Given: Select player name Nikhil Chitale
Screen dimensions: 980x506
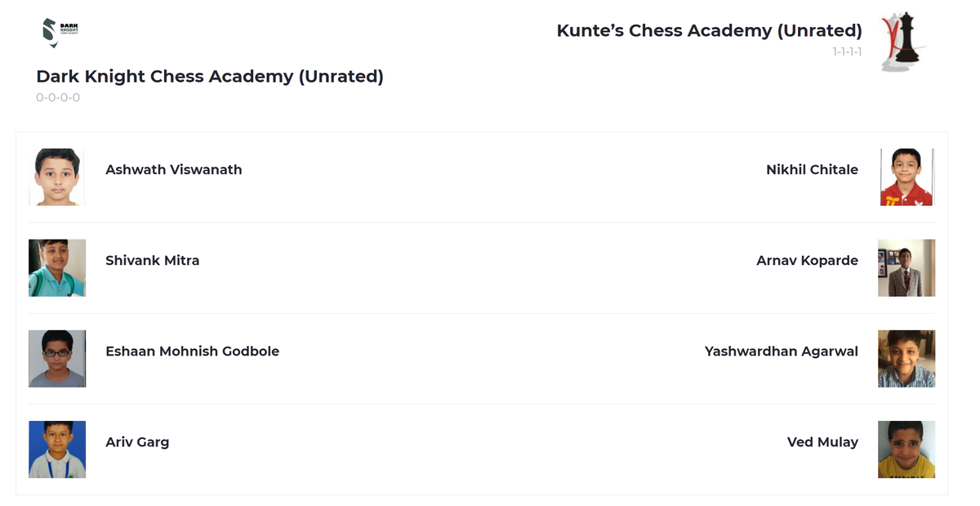Looking at the screenshot, I should [812, 170].
